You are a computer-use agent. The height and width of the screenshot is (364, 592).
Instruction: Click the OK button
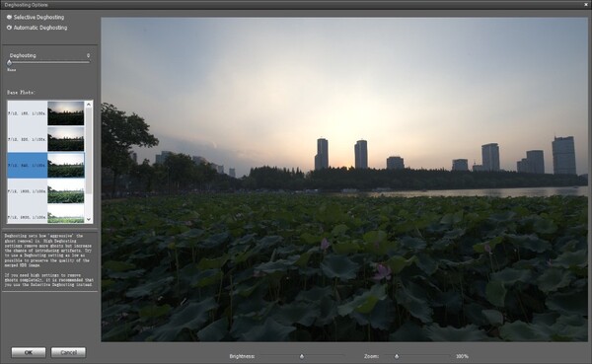29,352
